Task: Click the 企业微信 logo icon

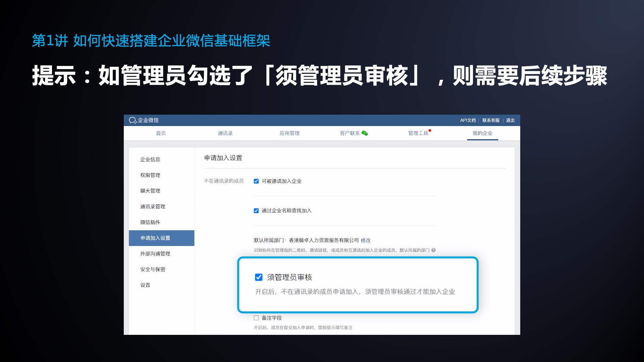Action: point(132,120)
